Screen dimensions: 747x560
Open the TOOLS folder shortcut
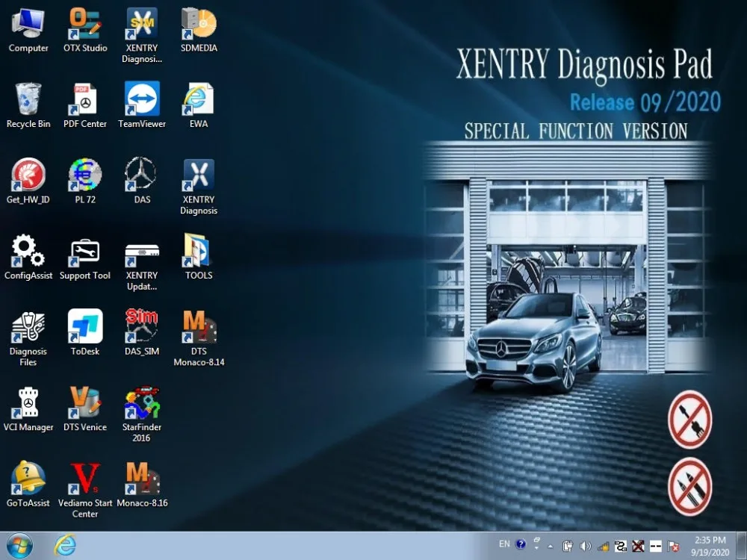coord(199,257)
